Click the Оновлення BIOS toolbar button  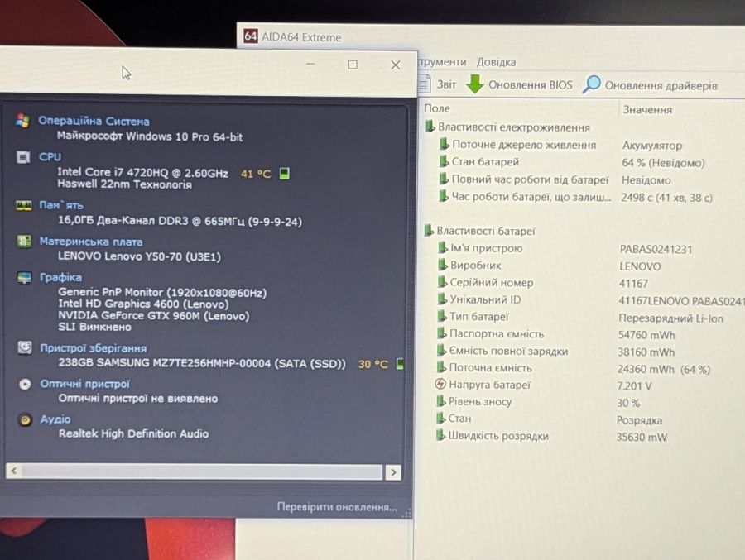pos(519,84)
